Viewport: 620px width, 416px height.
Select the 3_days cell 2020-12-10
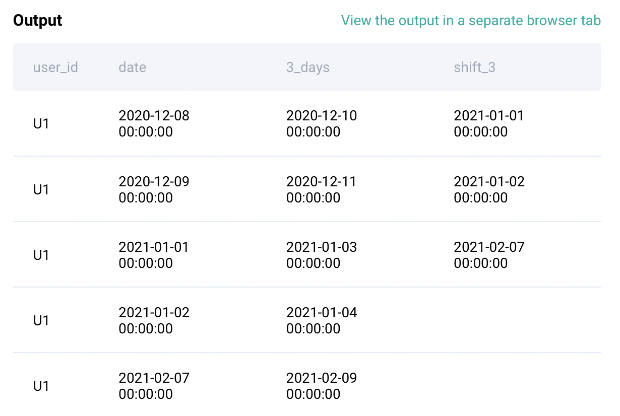[321, 123]
